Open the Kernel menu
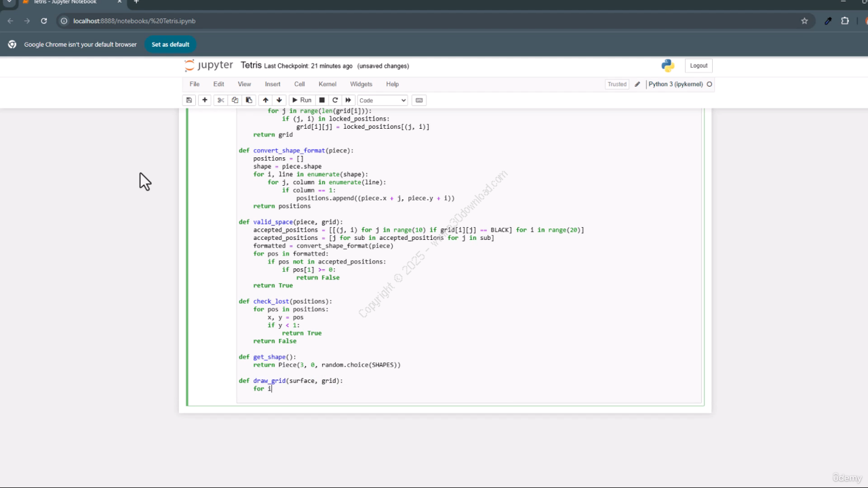The height and width of the screenshot is (488, 868). coord(327,84)
